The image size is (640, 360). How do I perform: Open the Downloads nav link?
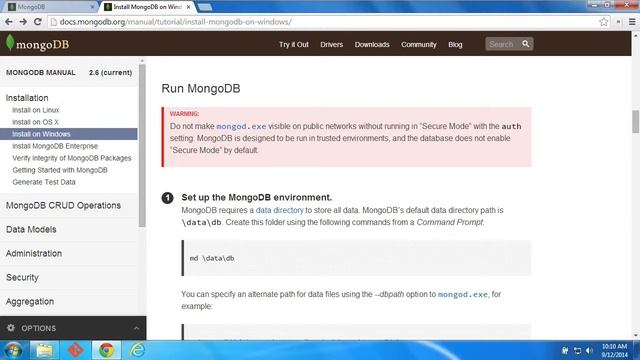point(372,44)
